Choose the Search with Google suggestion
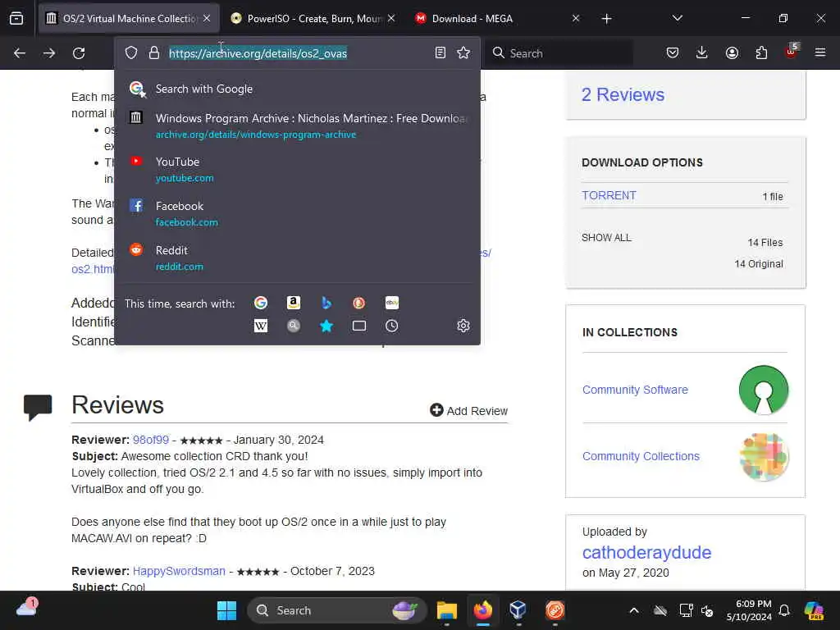This screenshot has width=840, height=630. click(296, 89)
